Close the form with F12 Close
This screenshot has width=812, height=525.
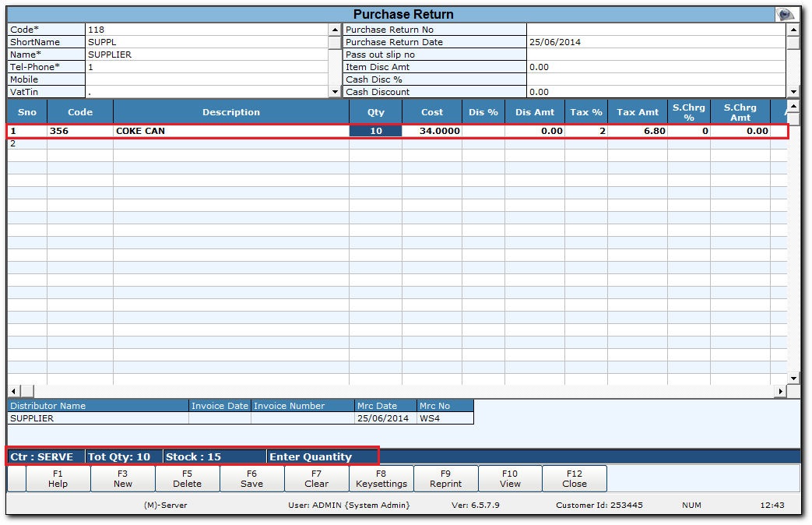pyautogui.click(x=575, y=478)
